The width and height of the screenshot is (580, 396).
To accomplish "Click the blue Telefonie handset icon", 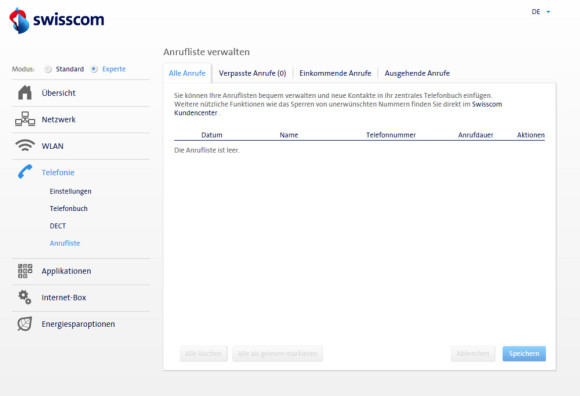I will (25, 172).
